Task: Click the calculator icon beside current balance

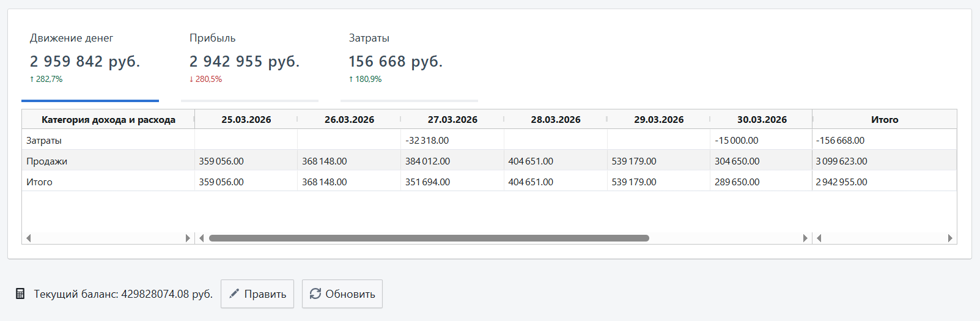Action: pos(20,294)
